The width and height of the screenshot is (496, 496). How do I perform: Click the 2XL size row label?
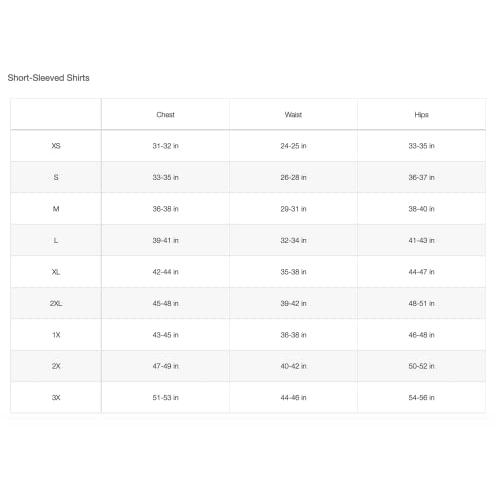click(x=56, y=303)
